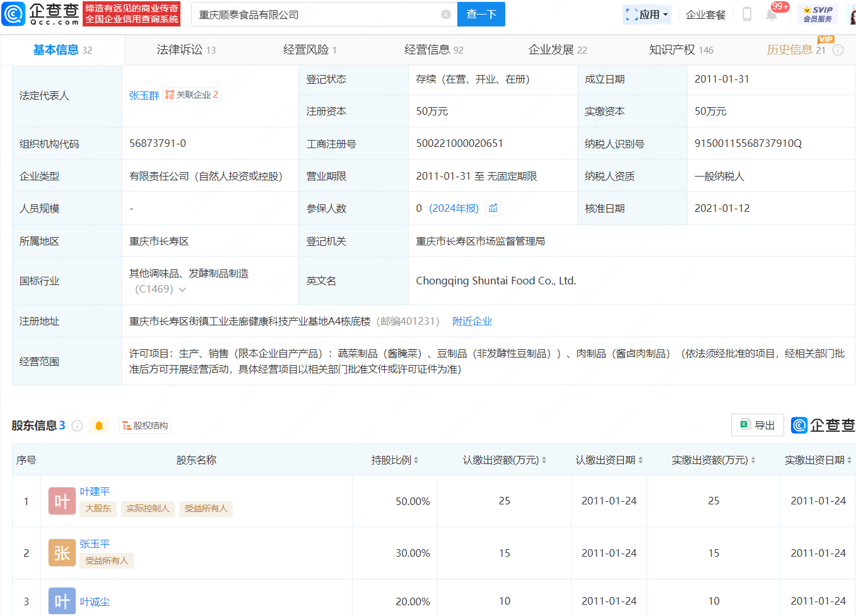Screen dimensions: 856x616
Task: Open the notifications bell with 99+ badge
Action: coord(771,15)
